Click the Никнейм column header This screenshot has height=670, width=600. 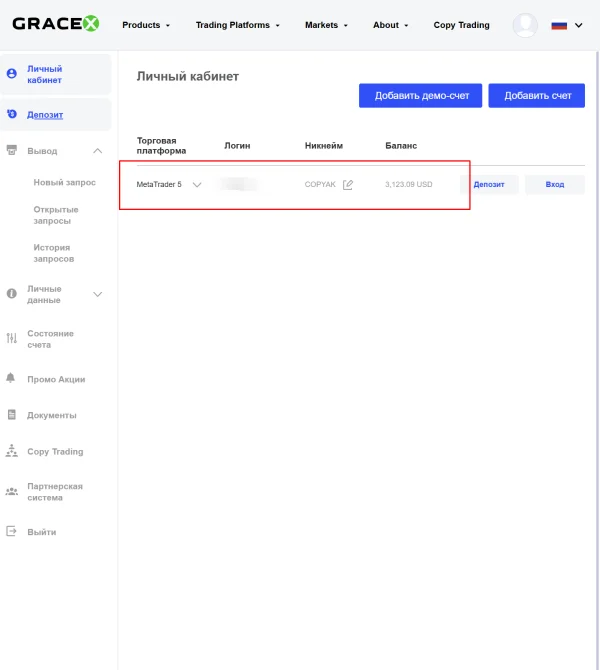[x=324, y=146]
